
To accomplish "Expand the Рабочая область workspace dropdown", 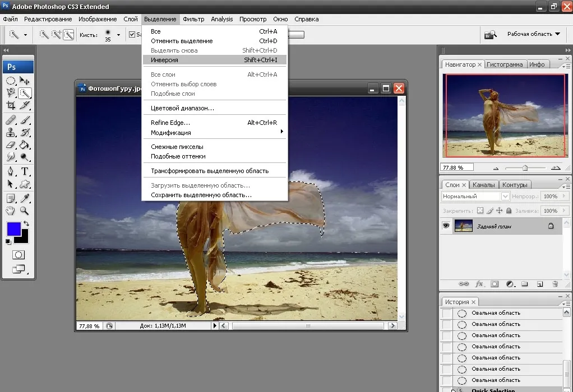I will 533,34.
